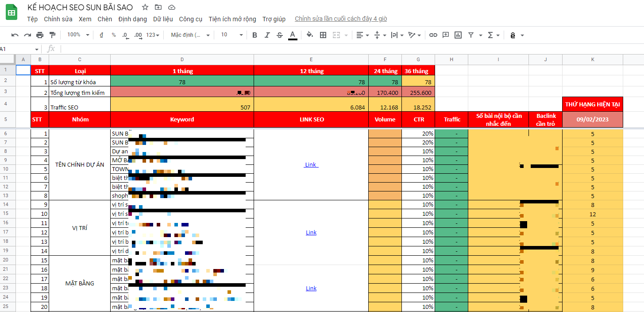Star this spreadsheet document
This screenshot has width=644, height=312.
(145, 7)
